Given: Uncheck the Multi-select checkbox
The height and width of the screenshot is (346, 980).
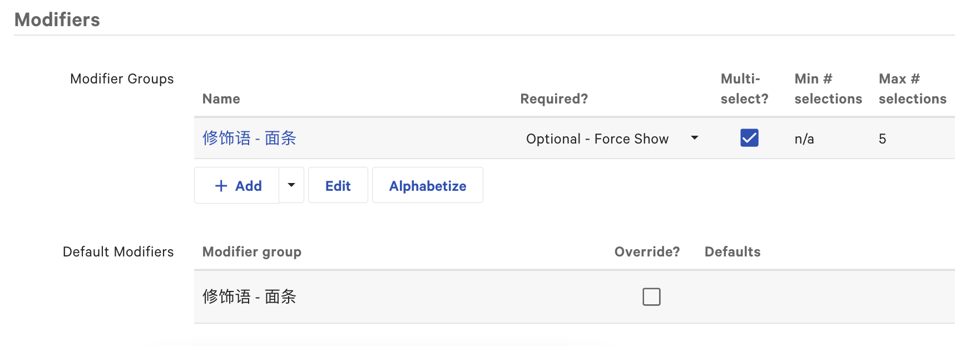Looking at the screenshot, I should click(x=749, y=138).
